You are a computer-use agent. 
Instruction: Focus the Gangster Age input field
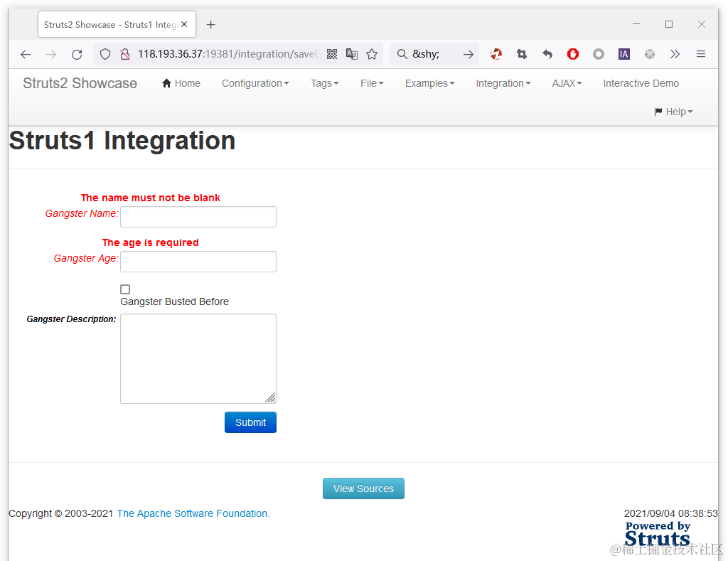coord(198,262)
